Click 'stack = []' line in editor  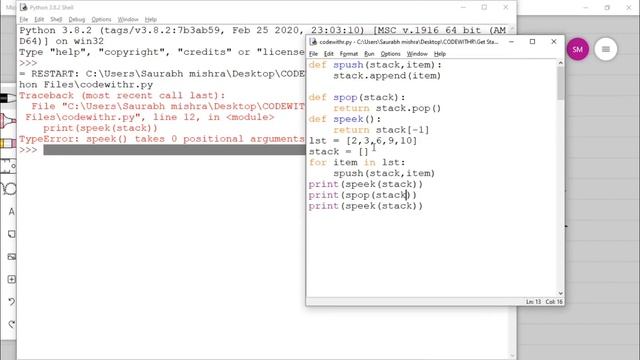click(339, 152)
